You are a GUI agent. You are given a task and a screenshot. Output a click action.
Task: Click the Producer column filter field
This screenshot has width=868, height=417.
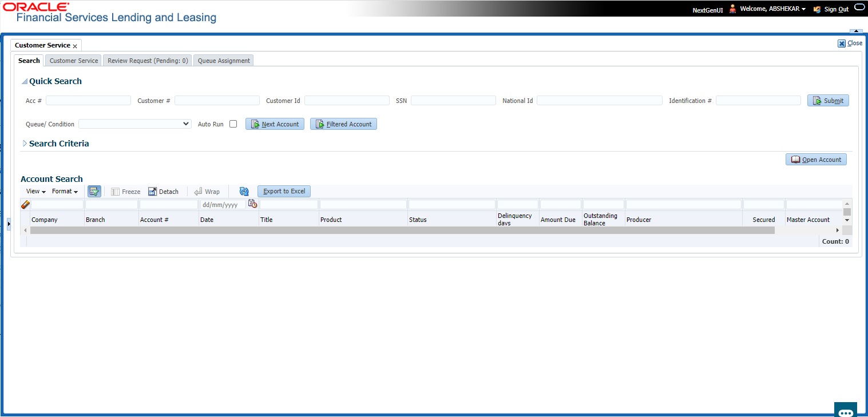click(684, 204)
